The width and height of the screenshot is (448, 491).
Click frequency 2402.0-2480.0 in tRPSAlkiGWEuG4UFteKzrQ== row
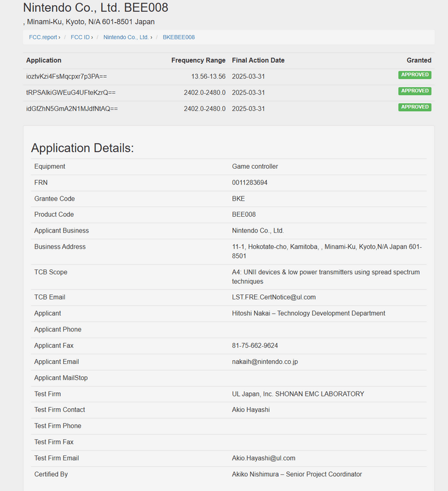pyautogui.click(x=204, y=93)
